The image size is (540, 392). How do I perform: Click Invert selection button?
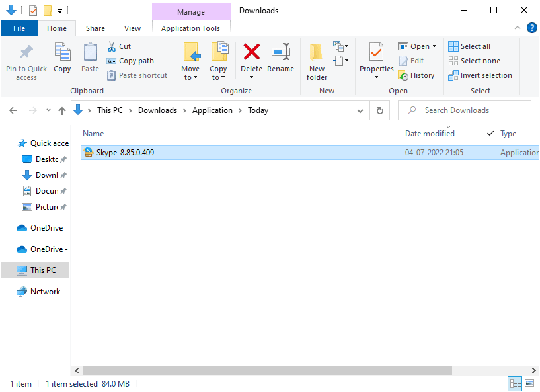tap(480, 75)
